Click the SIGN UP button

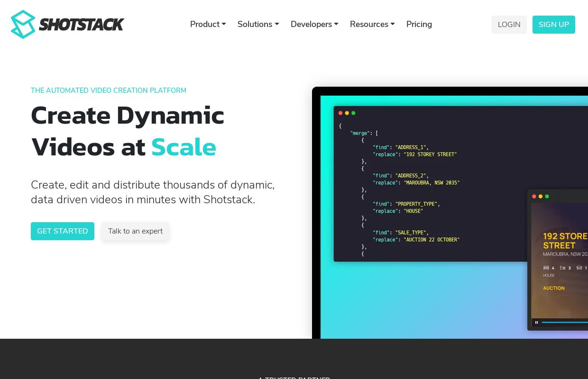554,25
